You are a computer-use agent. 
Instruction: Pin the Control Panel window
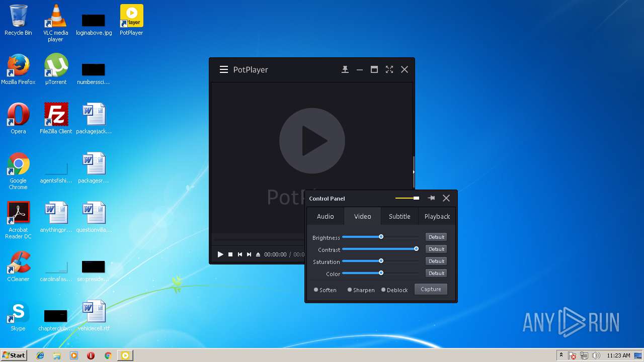click(431, 198)
